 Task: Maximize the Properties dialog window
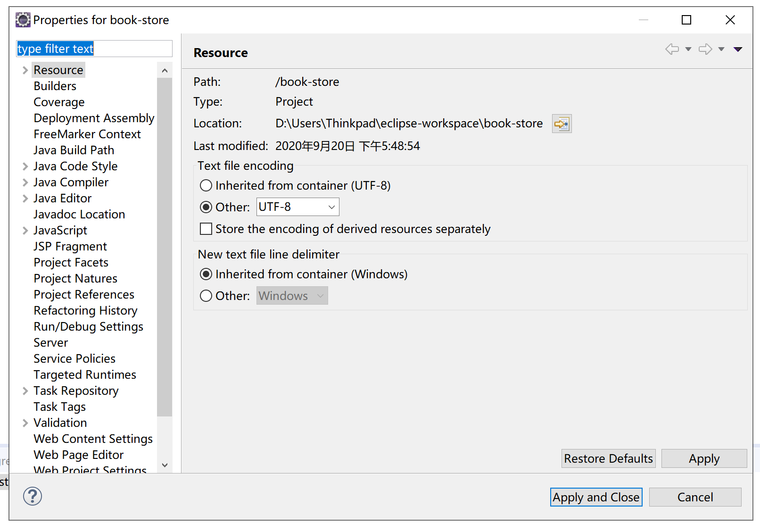pos(686,20)
